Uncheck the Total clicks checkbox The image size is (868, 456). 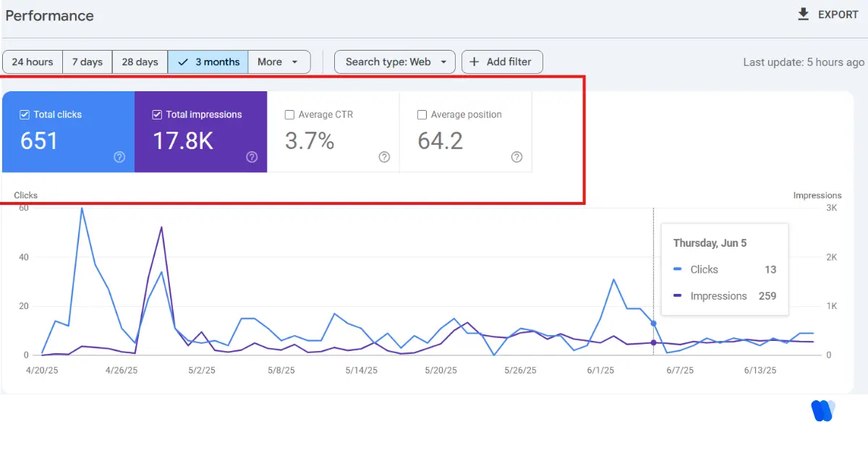click(x=25, y=114)
